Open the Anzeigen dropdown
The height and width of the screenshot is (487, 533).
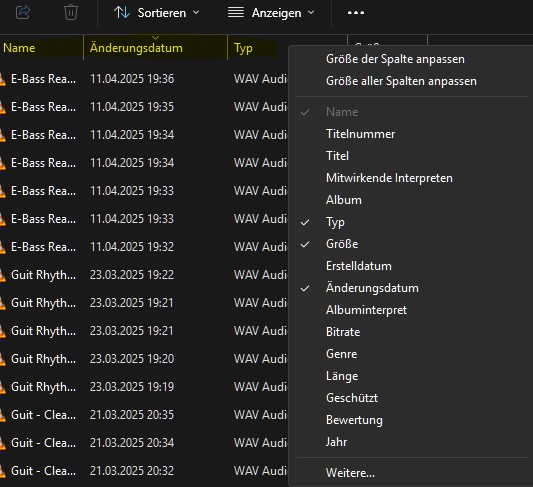(x=271, y=13)
